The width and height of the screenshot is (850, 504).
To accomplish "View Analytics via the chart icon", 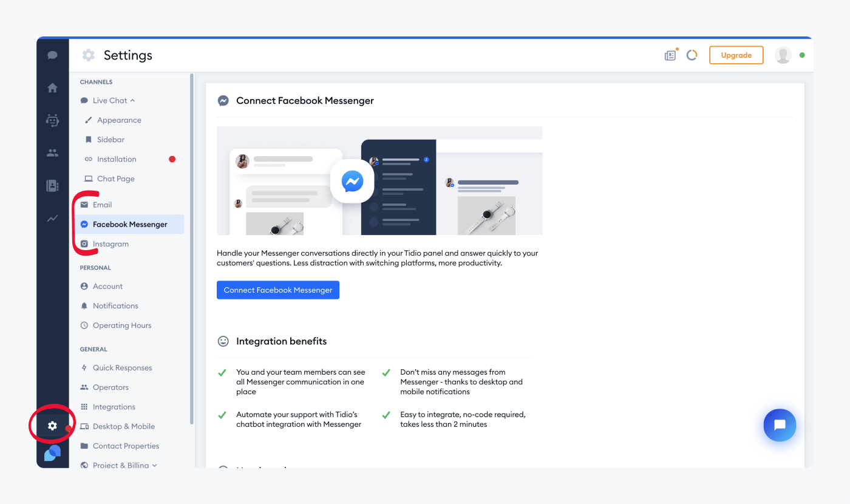I will tap(52, 218).
